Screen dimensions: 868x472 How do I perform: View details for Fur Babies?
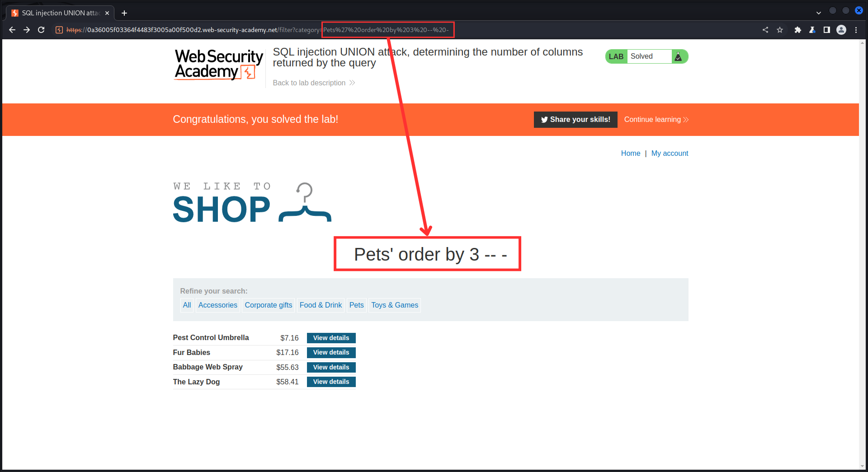click(x=331, y=353)
